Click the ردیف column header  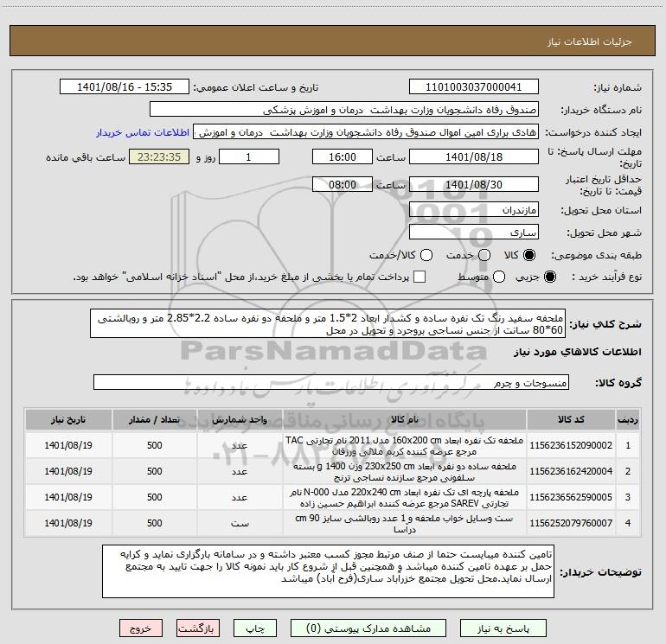[x=628, y=419]
